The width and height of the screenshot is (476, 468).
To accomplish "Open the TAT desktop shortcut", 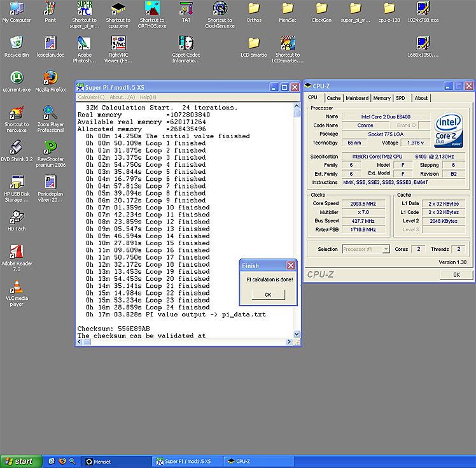I will pyautogui.click(x=186, y=12).
